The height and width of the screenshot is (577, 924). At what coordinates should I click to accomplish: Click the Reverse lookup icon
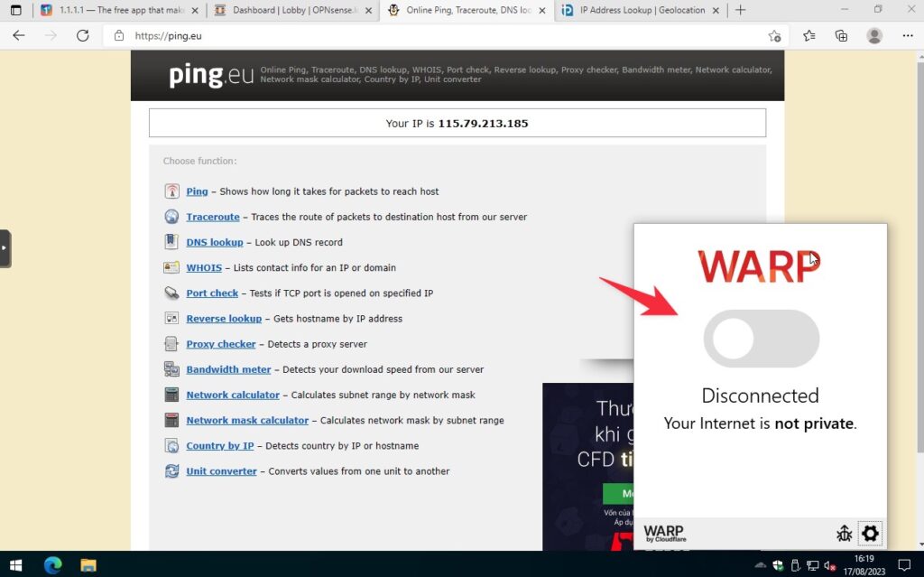coord(171,318)
